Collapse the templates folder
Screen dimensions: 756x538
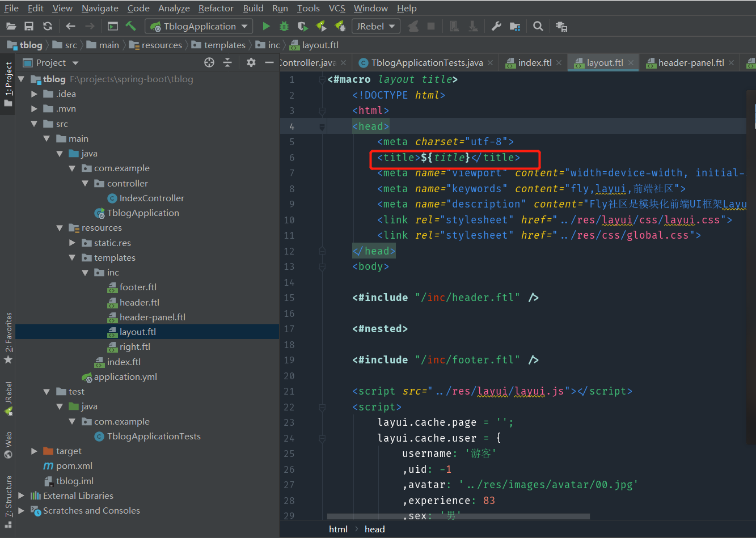[x=72, y=258]
